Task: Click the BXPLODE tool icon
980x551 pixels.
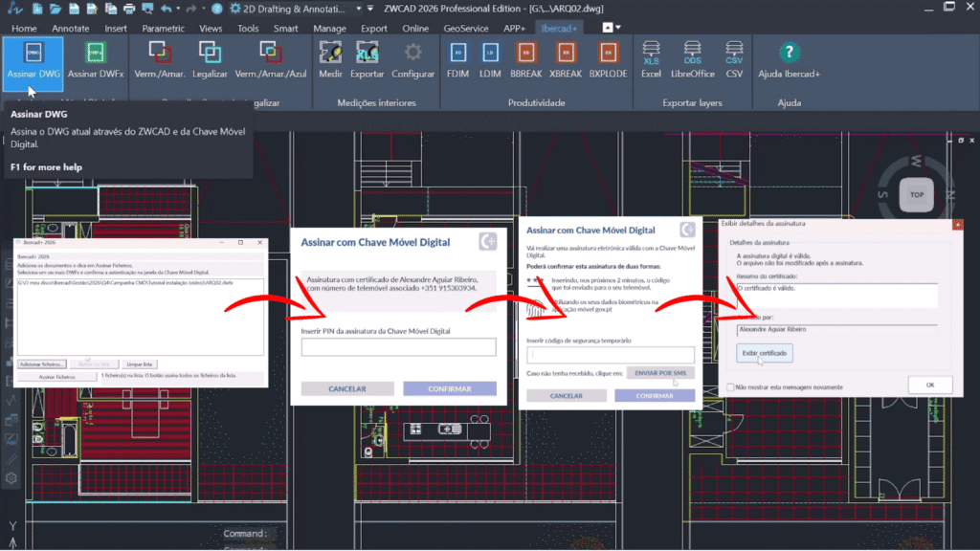Action: pyautogui.click(x=608, y=54)
